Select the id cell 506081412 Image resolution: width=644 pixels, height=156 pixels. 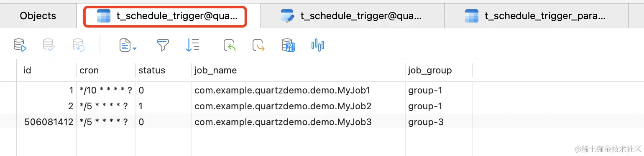tap(48, 122)
